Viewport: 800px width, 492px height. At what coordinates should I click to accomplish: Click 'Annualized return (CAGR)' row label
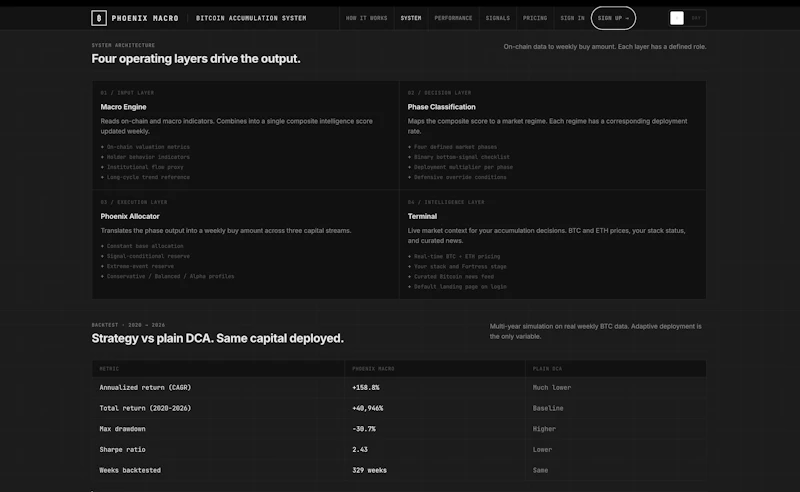(x=145, y=387)
